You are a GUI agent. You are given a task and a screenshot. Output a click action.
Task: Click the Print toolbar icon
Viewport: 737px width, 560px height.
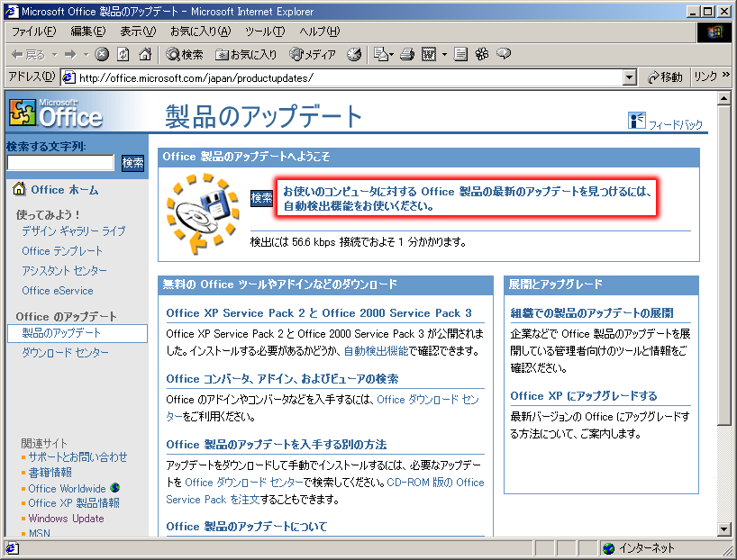tap(407, 55)
